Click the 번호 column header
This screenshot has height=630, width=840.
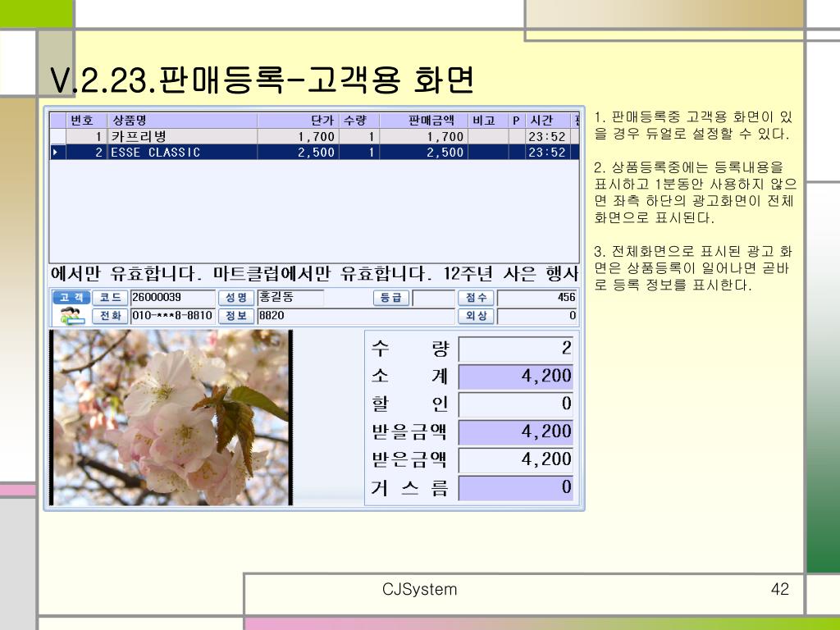tap(86, 121)
